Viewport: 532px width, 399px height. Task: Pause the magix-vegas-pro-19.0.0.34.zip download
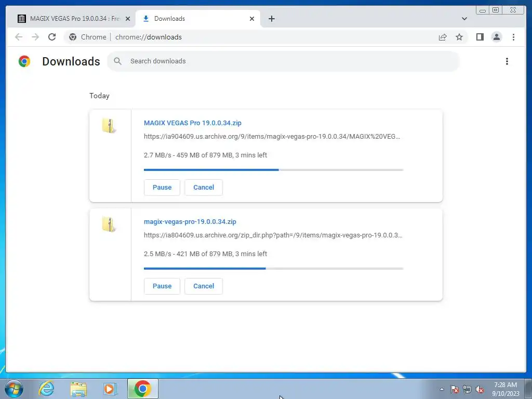[x=162, y=286]
